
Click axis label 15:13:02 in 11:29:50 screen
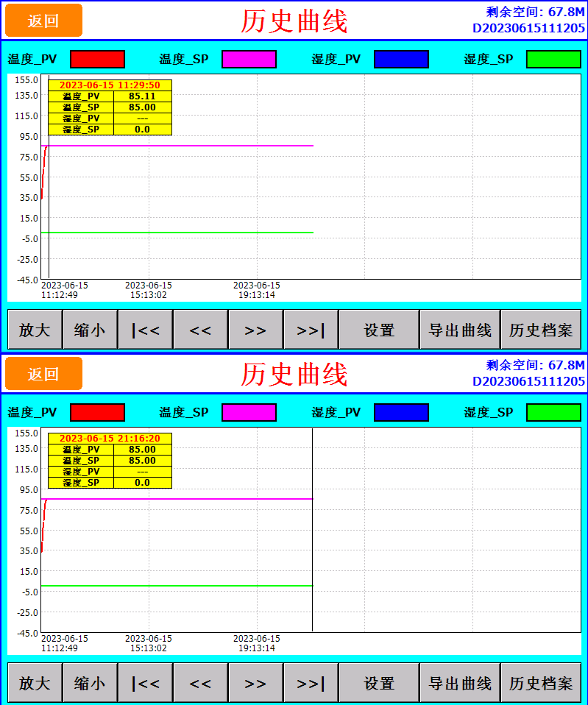[149, 295]
